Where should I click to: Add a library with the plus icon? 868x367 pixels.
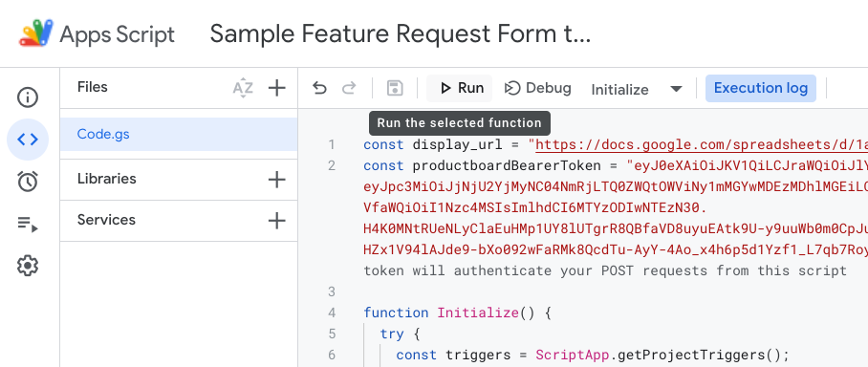[x=276, y=180]
